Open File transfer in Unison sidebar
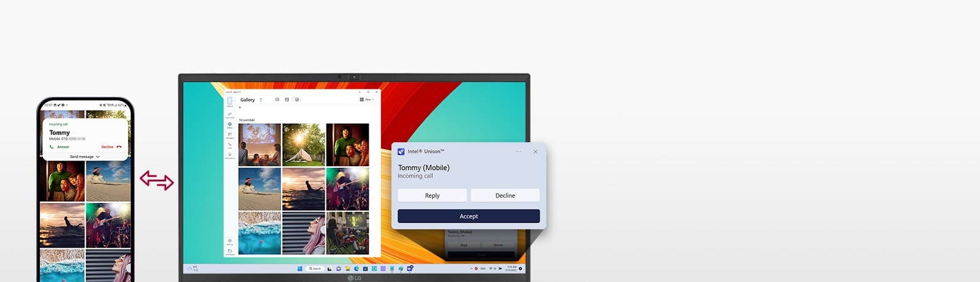Viewport: 980px width, 282px height. coord(230,115)
